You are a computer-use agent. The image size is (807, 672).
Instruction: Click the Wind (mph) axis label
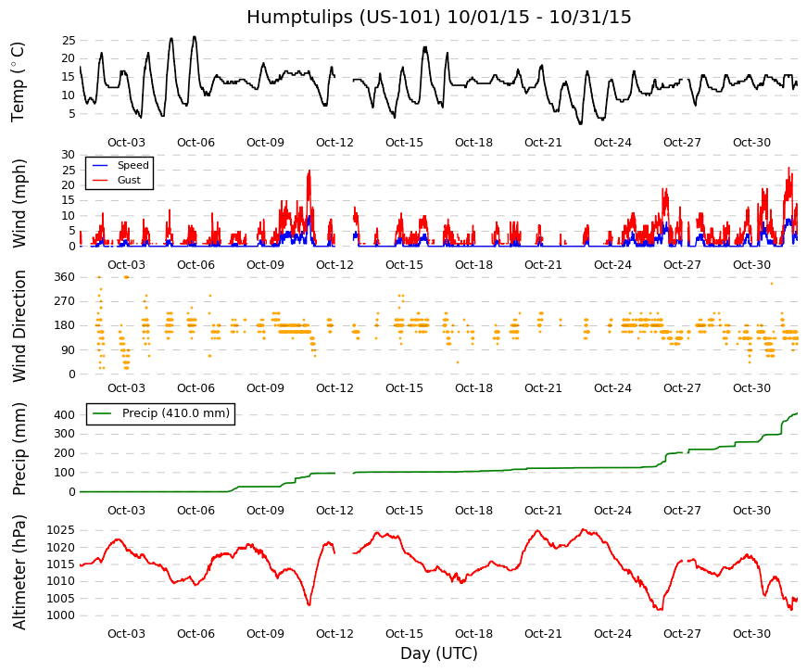click(19, 203)
